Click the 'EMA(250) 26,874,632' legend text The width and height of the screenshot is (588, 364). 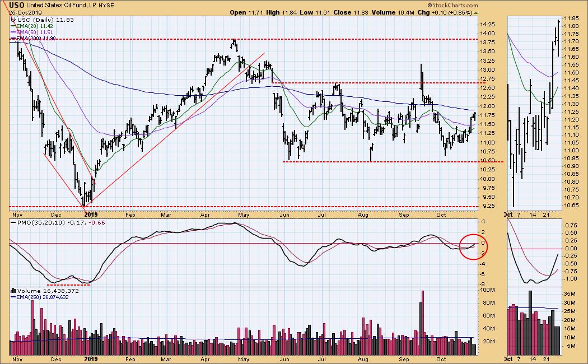(x=43, y=297)
